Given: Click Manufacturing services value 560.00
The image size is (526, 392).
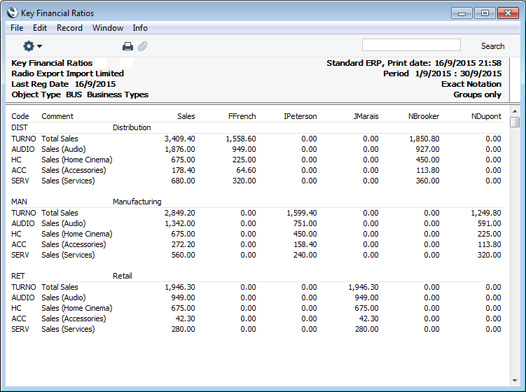Looking at the screenshot, I should click(183, 255).
